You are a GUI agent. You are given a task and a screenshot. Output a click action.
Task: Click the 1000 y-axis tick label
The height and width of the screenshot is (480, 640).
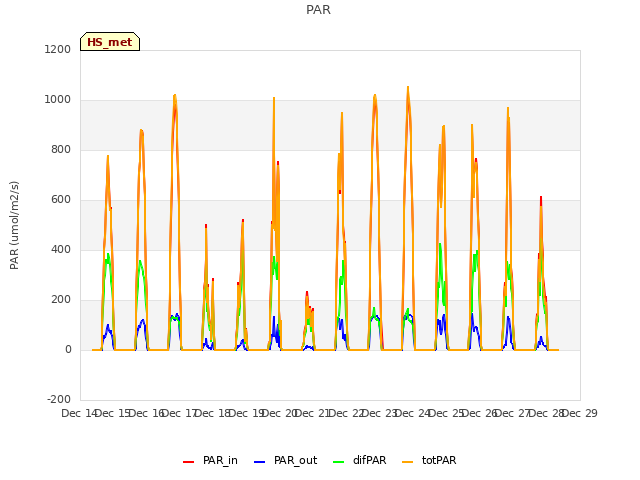tap(58, 100)
